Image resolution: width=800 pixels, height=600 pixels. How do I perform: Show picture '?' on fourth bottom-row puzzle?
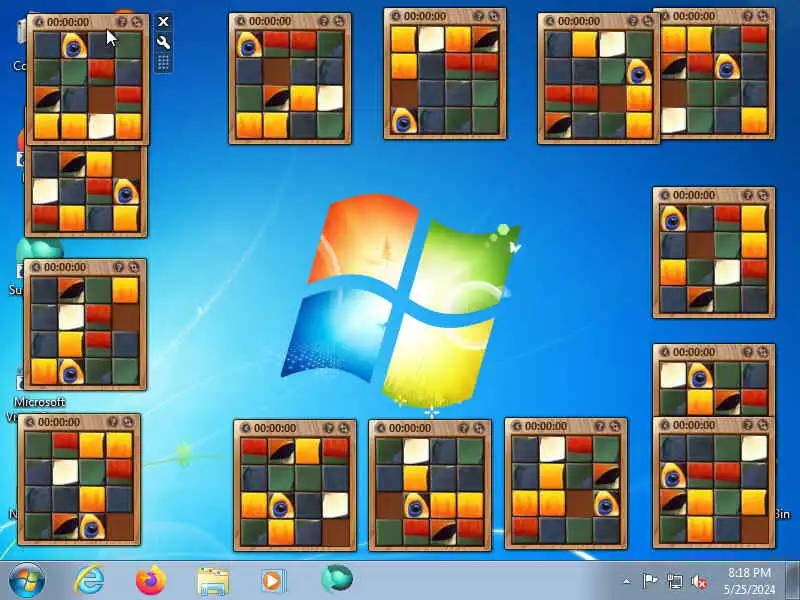tap(600, 426)
